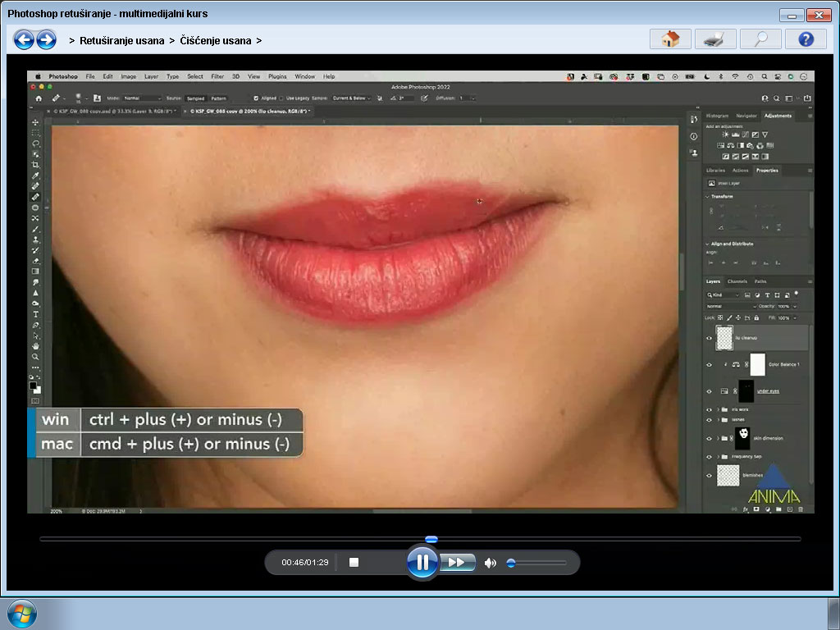Follow the 'Retuširanje usana' breadcrumb
Screen dimensions: 840x630
[121, 41]
